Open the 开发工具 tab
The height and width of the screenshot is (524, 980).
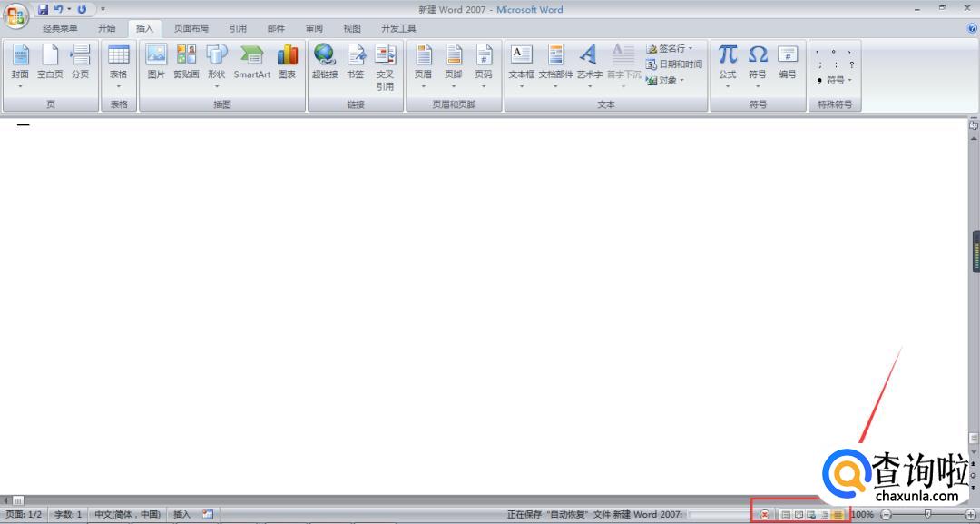[398, 29]
